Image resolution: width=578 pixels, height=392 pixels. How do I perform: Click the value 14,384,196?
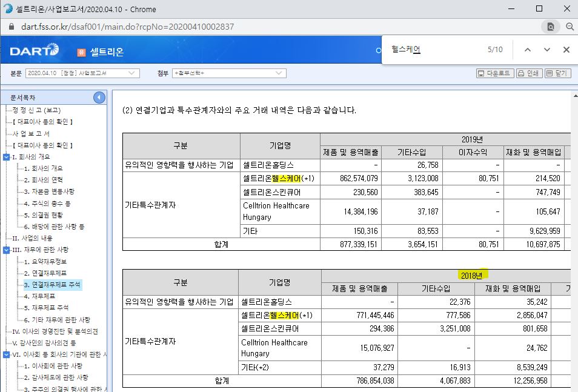click(x=361, y=211)
